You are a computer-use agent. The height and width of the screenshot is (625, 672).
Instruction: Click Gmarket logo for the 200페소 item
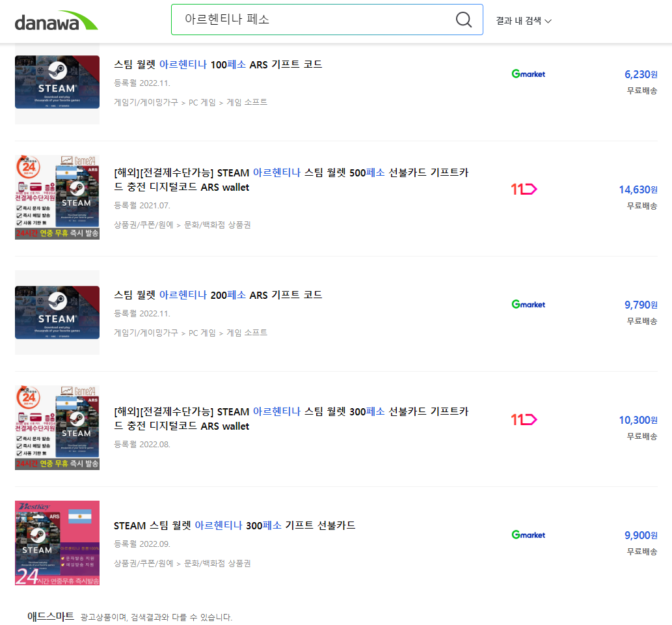pos(528,304)
